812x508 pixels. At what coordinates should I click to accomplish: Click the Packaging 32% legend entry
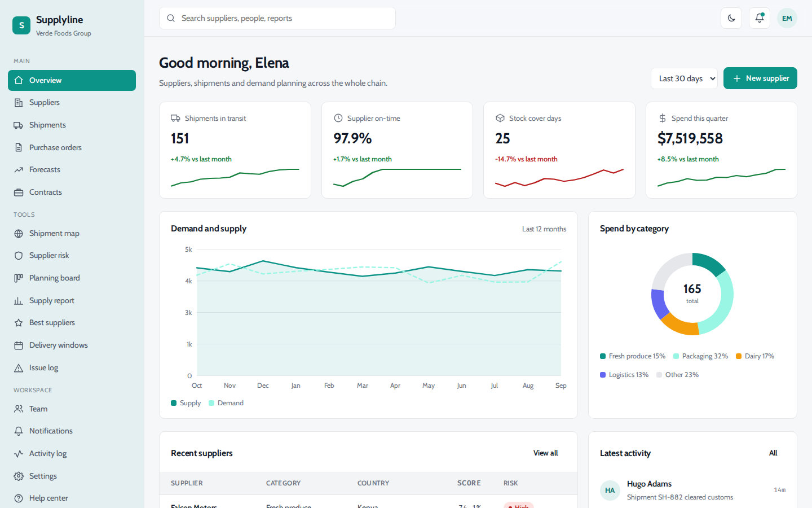pos(701,356)
